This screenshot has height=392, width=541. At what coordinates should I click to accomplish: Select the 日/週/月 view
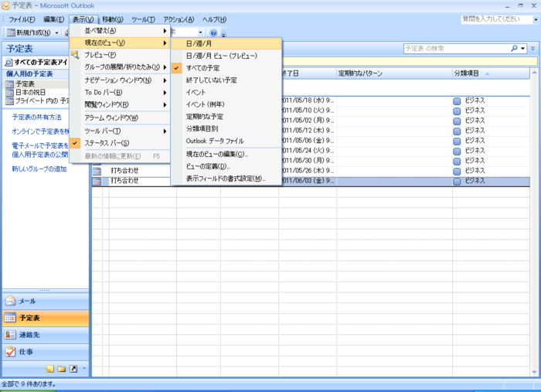[x=226, y=43]
